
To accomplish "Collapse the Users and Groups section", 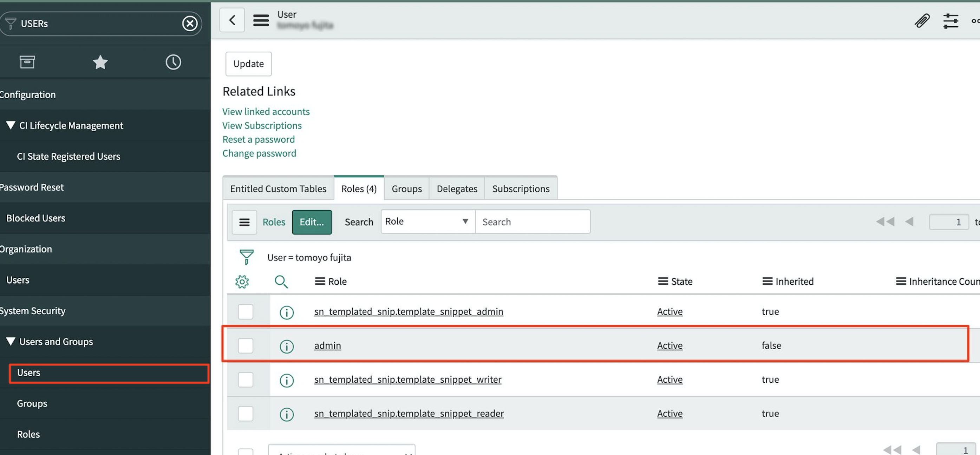I will [x=11, y=341].
